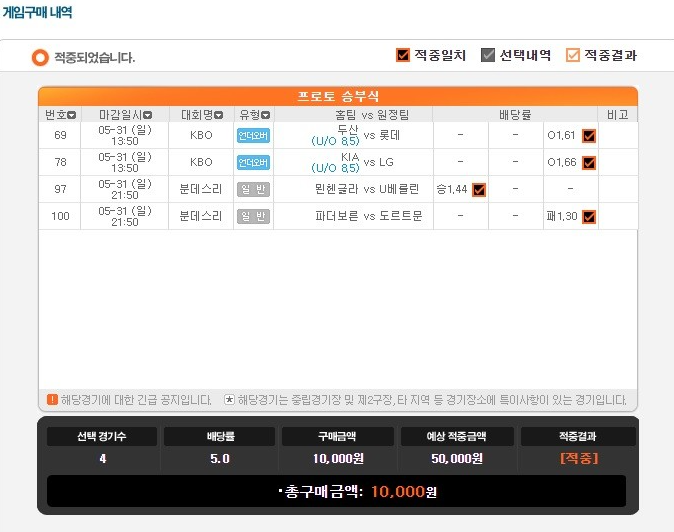Sort by 유형 column arrow
This screenshot has width=674, height=532.
[x=266, y=115]
